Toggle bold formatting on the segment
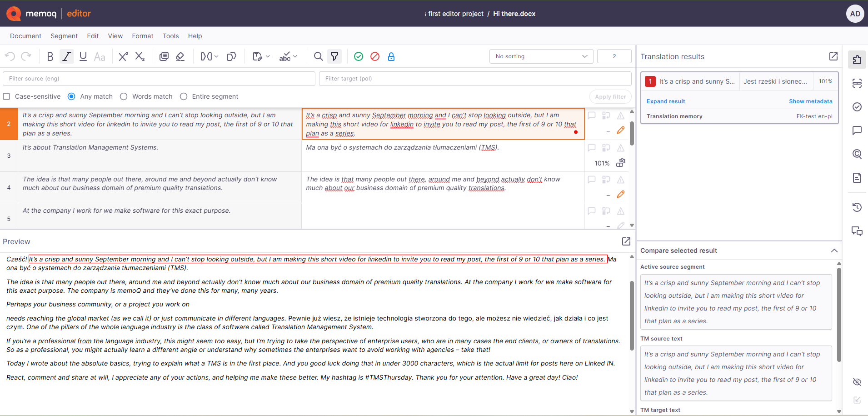Image resolution: width=868 pixels, height=416 pixels. (x=50, y=56)
